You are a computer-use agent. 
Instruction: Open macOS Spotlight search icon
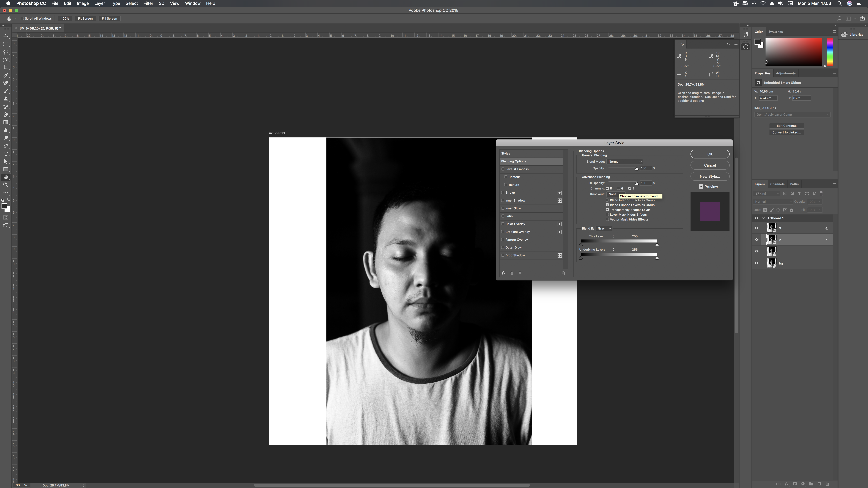[839, 3]
